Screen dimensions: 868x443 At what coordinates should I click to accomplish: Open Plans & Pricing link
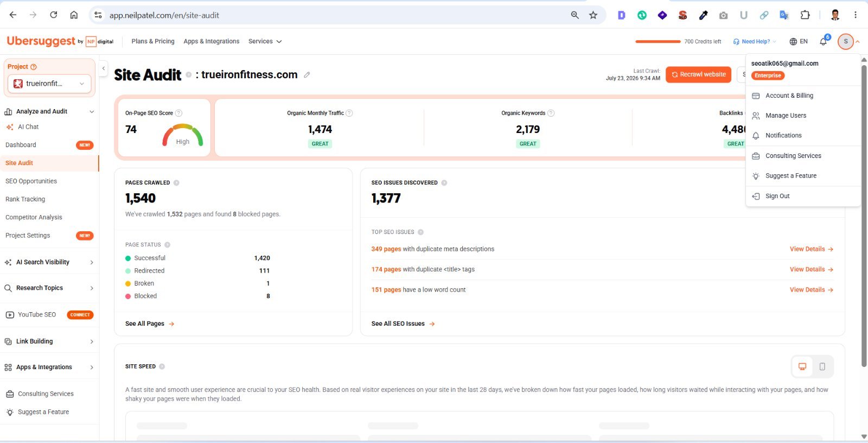153,41
